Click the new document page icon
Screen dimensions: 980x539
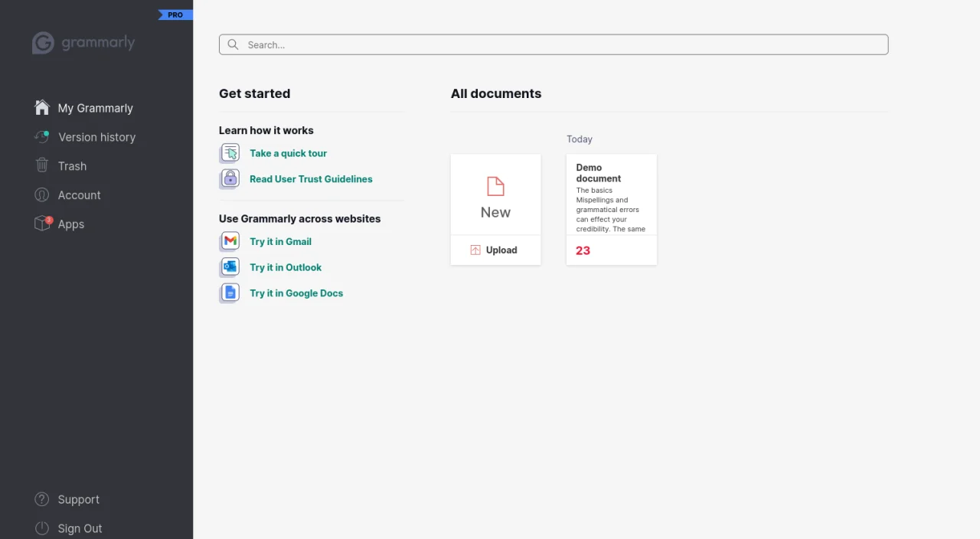pos(495,186)
